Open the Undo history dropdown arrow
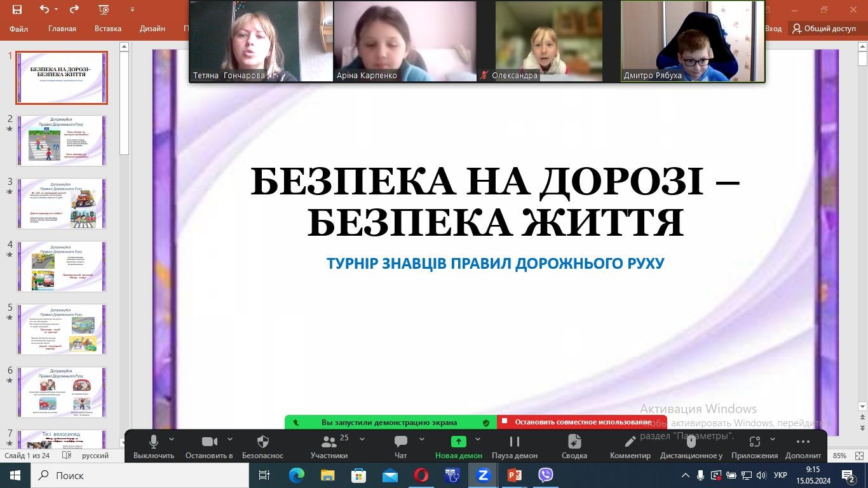Viewport: 868px width, 488px height. click(56, 10)
